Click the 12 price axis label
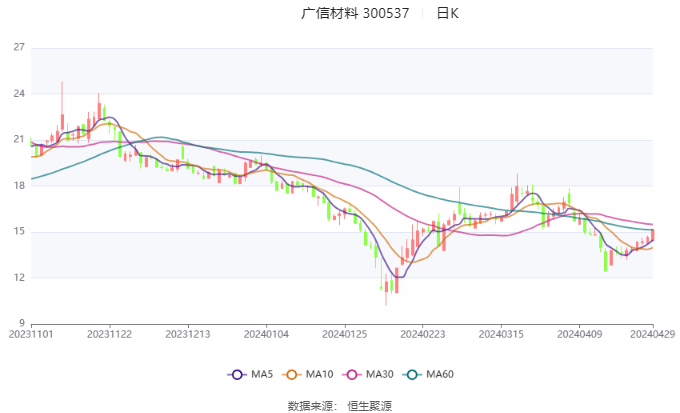Screen dimensions: 680x413 [x=19, y=278]
